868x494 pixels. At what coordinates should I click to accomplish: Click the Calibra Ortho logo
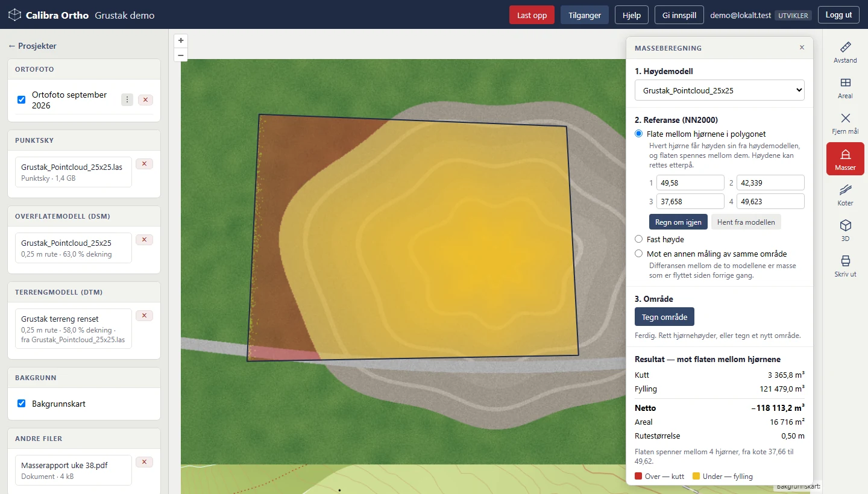pos(48,15)
